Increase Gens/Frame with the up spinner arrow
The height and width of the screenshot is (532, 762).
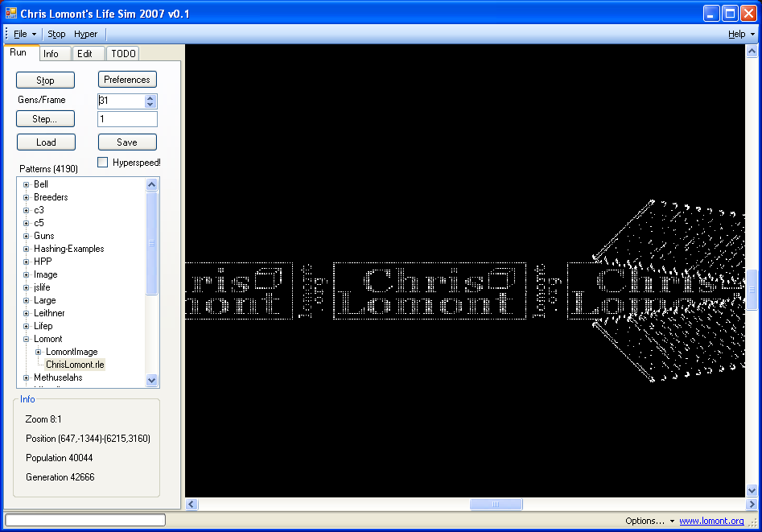tap(150, 97)
